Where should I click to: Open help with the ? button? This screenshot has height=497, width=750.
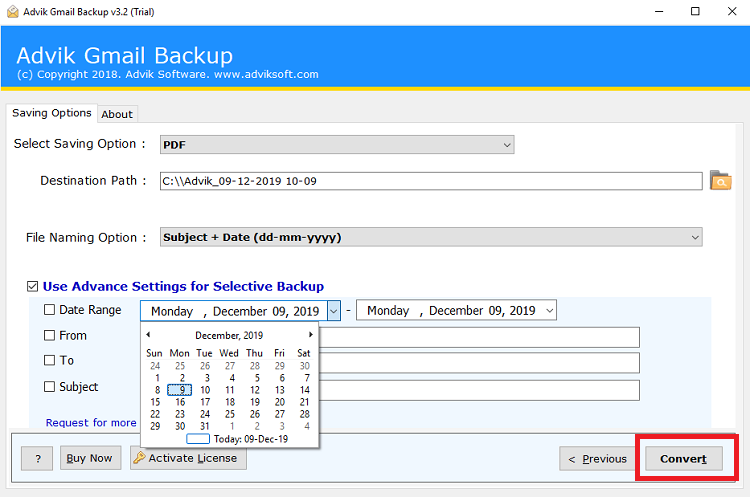point(37,459)
